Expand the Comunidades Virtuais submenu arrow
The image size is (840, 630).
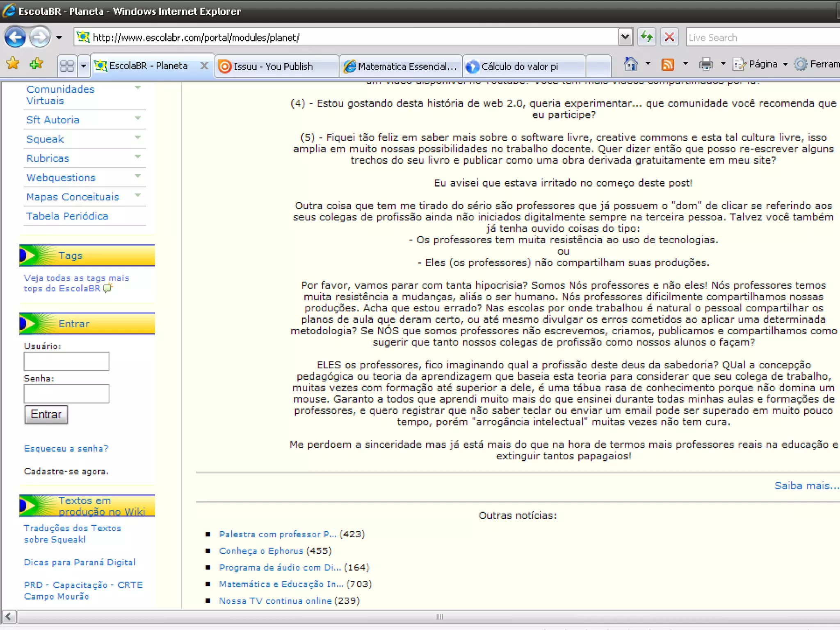(x=138, y=88)
